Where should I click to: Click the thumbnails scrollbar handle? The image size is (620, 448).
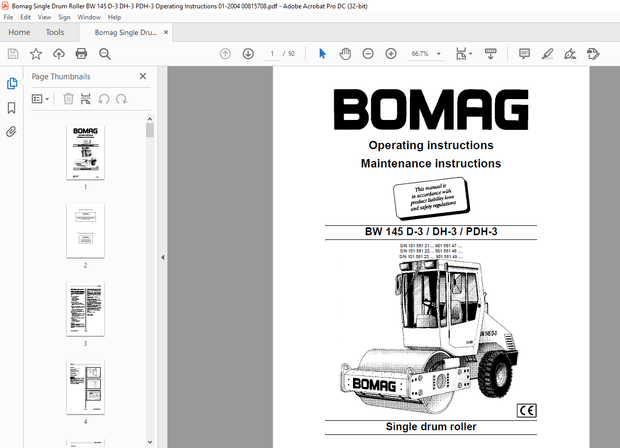(x=150, y=130)
